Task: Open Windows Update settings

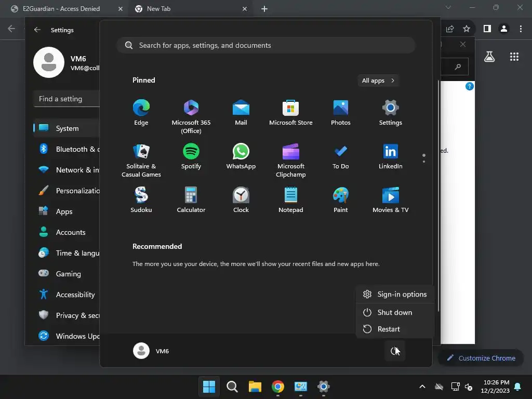Action: point(66,336)
